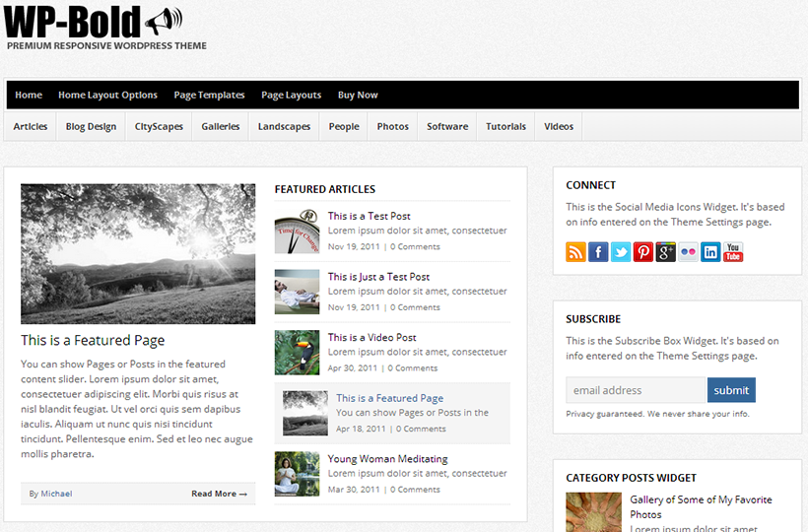The image size is (808, 532).
Task: Open the Articles category
Action: click(31, 126)
